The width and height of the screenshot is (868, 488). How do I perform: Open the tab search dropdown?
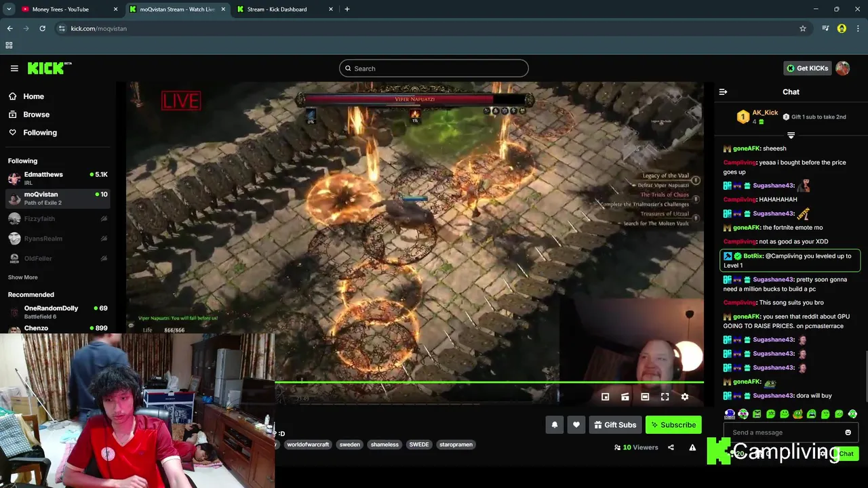pyautogui.click(x=9, y=9)
